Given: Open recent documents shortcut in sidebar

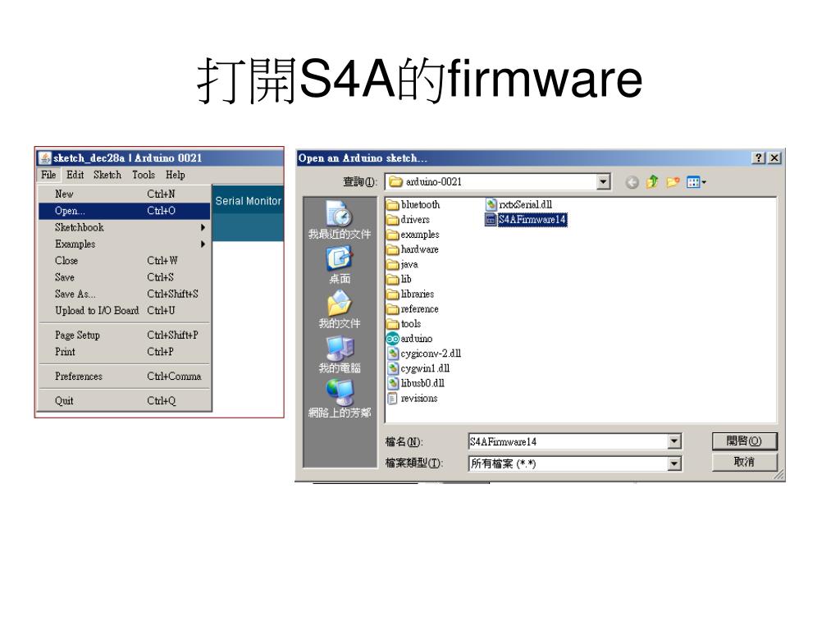Looking at the screenshot, I should pyautogui.click(x=339, y=220).
